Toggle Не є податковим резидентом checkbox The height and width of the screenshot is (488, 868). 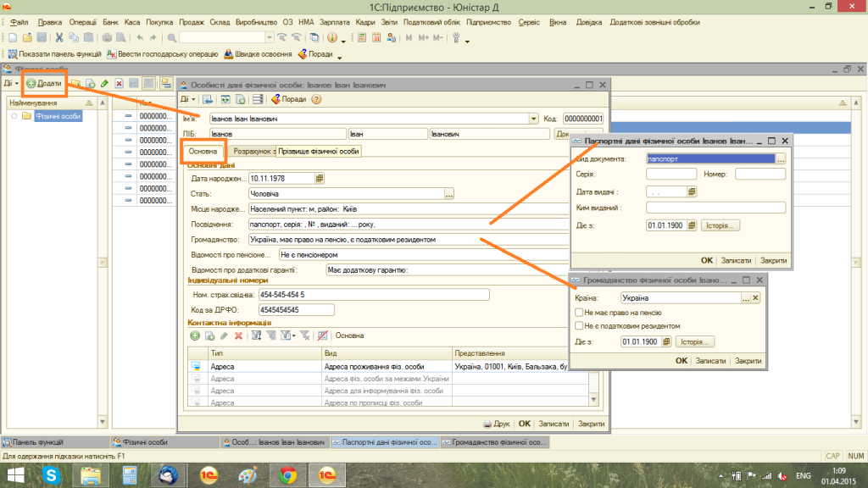pyautogui.click(x=579, y=326)
